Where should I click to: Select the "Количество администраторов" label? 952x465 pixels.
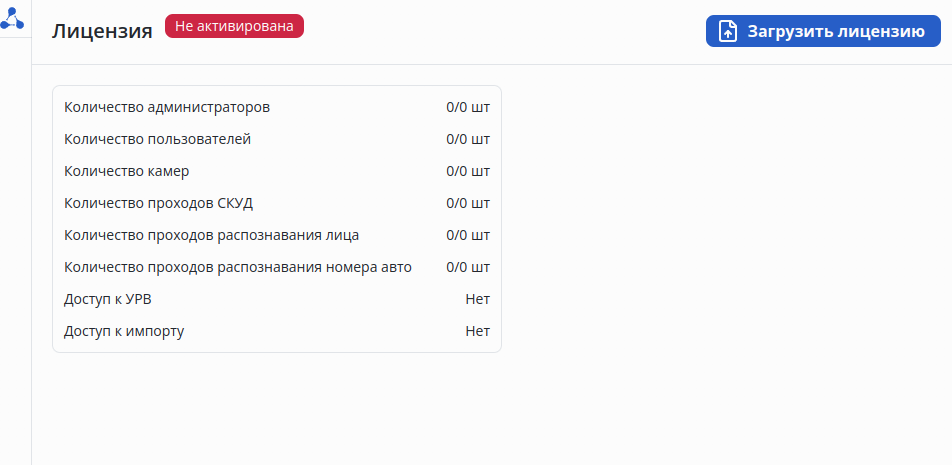(167, 107)
